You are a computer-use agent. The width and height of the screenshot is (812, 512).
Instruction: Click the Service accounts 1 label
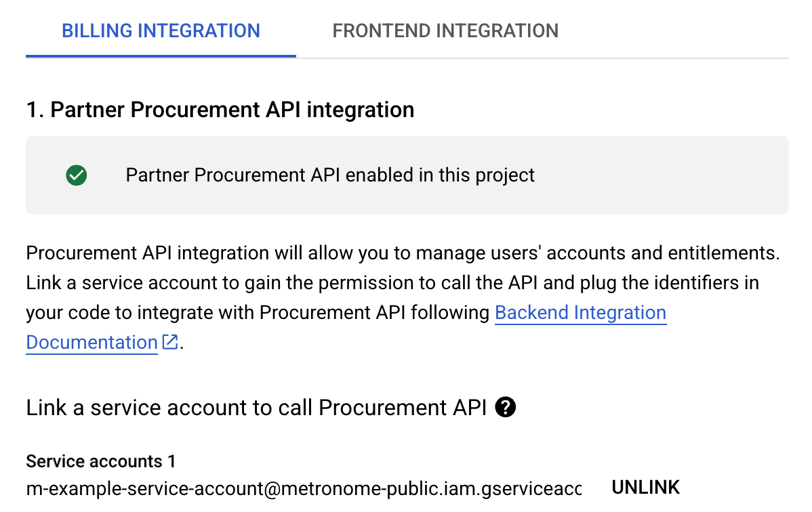point(100,461)
